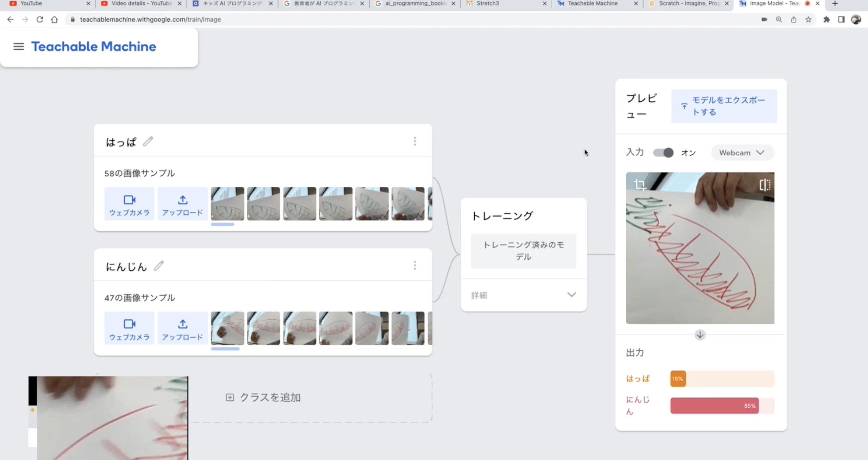
Task: Click the share page icon in address bar
Action: pos(794,19)
